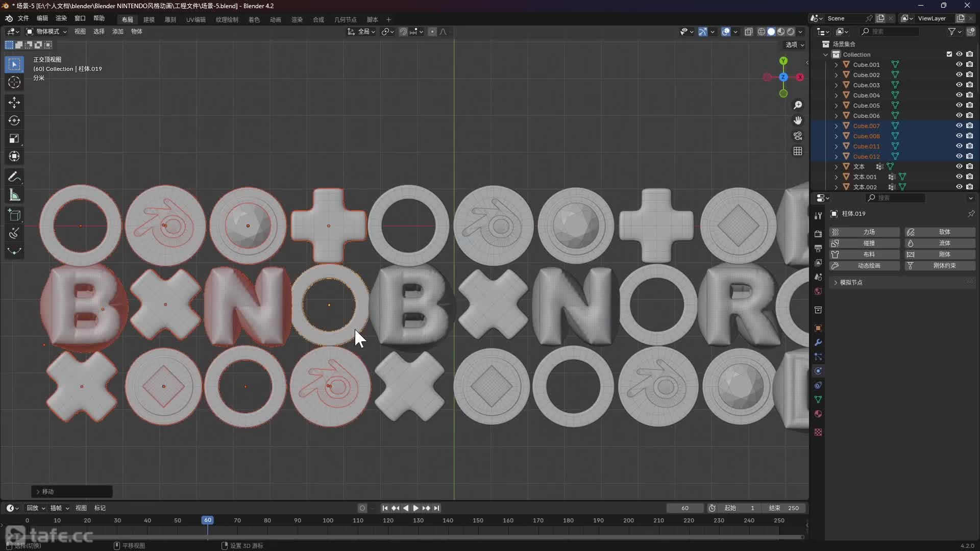Open the 回放 playback dropdown

[36, 508]
